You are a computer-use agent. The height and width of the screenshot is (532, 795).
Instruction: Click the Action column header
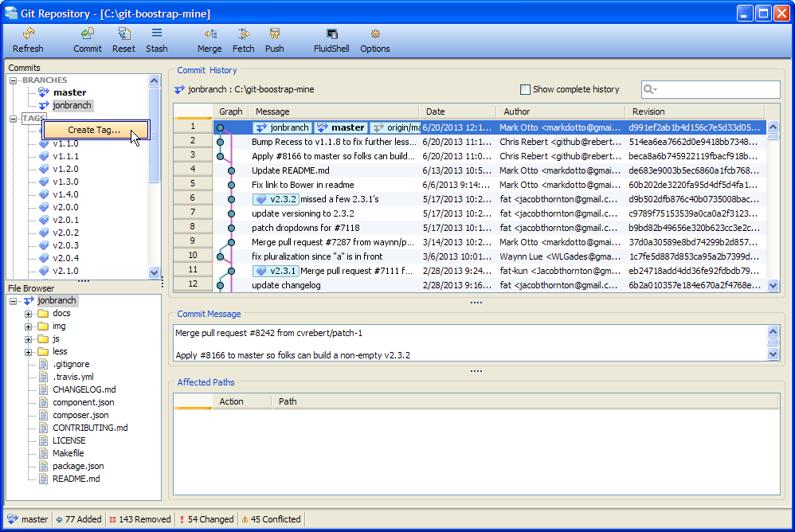(242, 401)
